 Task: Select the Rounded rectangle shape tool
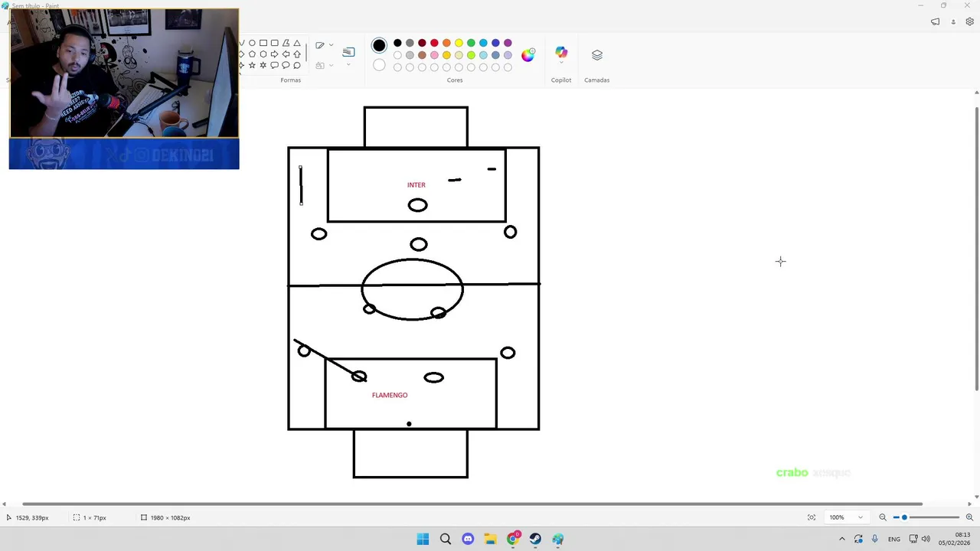tap(275, 43)
